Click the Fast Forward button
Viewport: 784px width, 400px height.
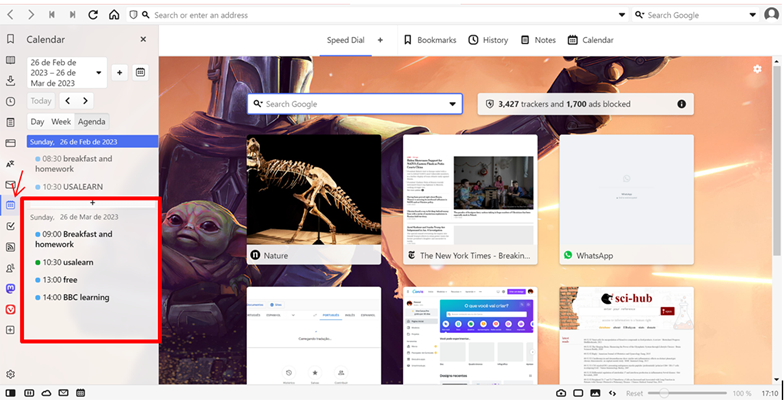click(x=72, y=15)
